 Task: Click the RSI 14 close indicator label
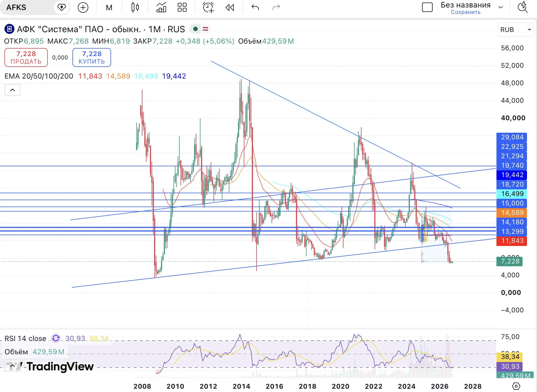25,338
